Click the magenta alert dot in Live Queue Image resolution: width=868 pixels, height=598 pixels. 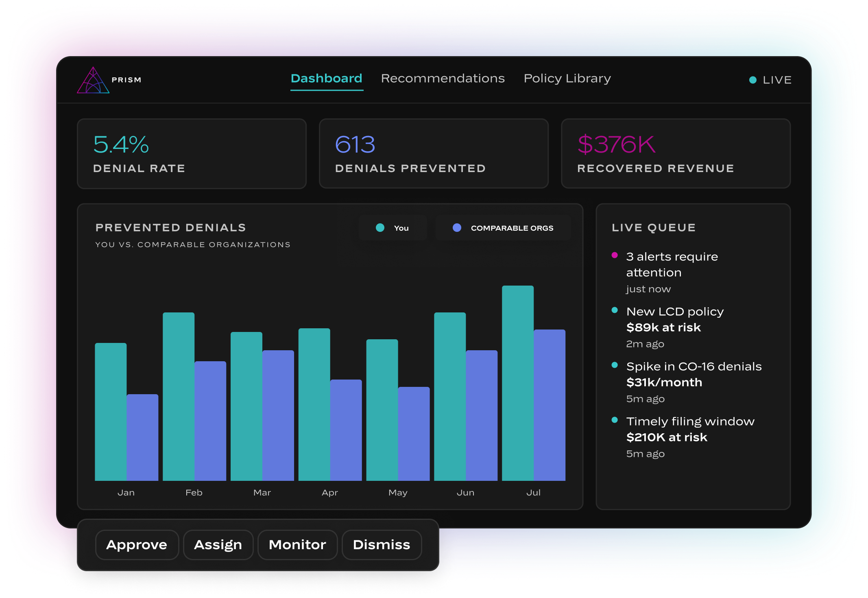coord(615,255)
